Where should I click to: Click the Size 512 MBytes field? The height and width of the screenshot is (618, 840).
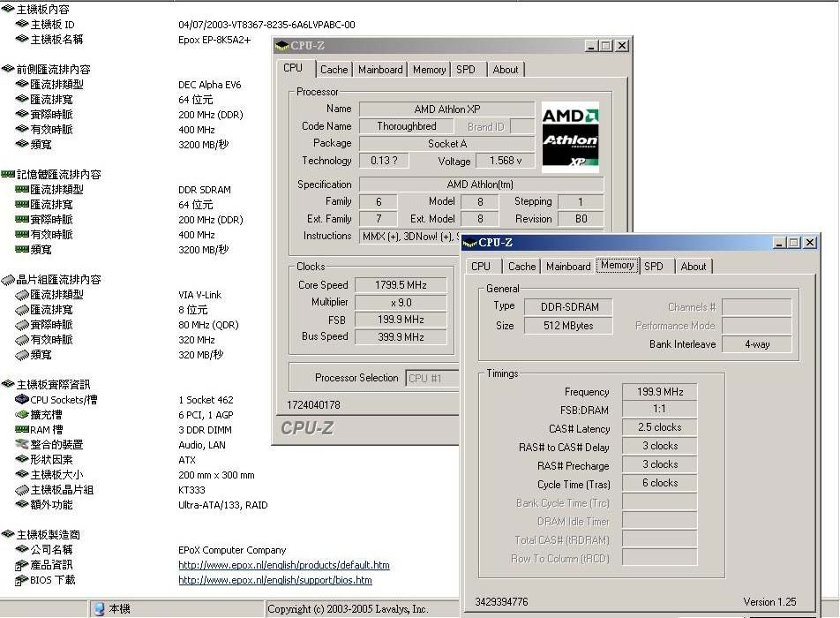[x=568, y=326]
